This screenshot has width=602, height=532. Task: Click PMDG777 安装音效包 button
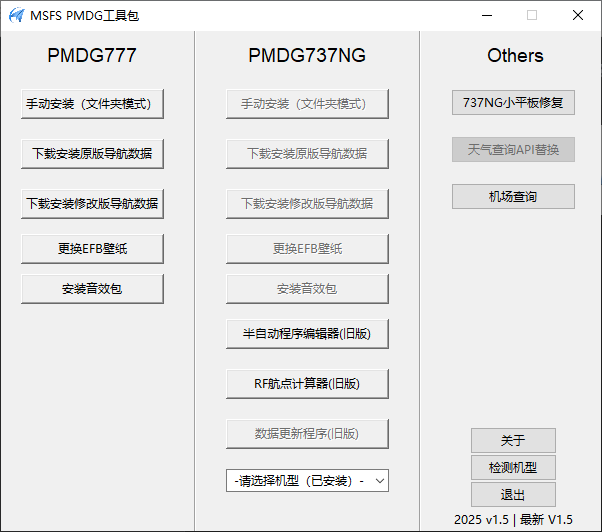pyautogui.click(x=92, y=289)
